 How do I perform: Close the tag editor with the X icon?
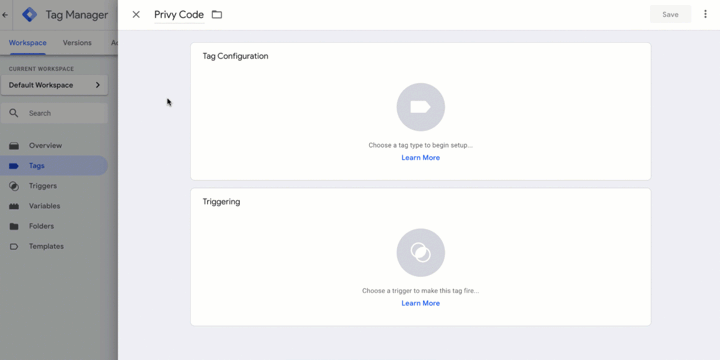pos(136,15)
